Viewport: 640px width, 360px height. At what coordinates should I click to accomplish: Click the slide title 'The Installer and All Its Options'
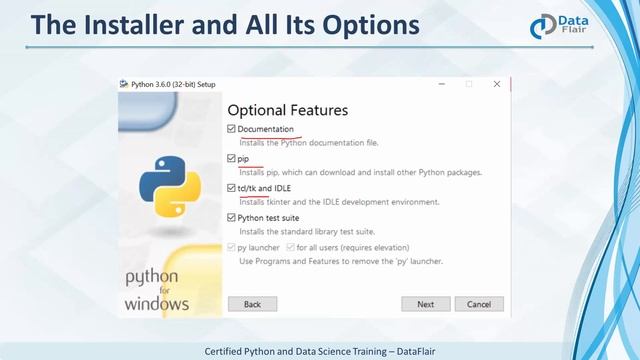tap(225, 24)
